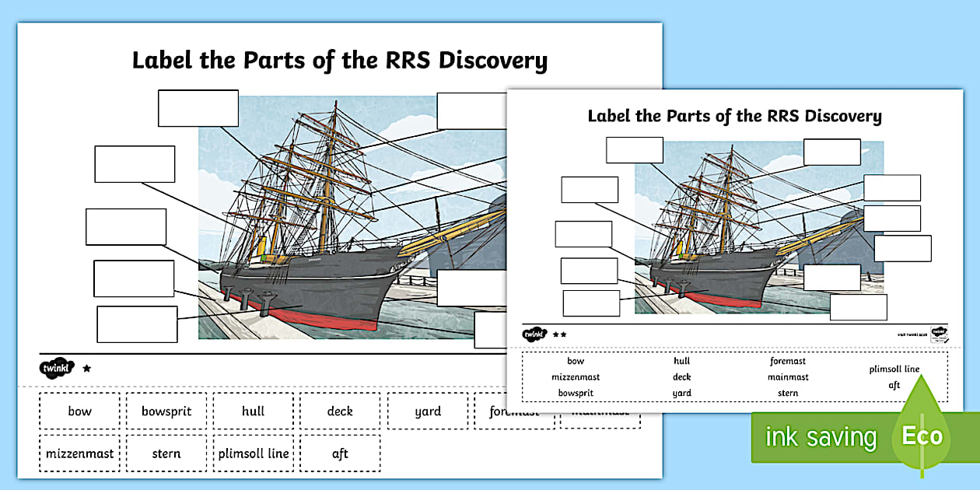Choose "mizzenmast" from the word bank
The width and height of the screenshot is (980, 490).
(x=79, y=453)
